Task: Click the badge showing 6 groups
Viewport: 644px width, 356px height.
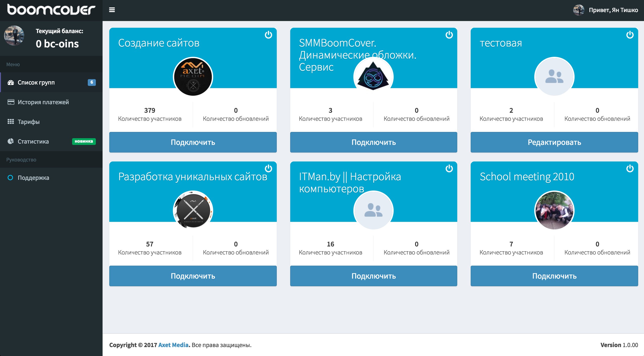Action: point(92,82)
